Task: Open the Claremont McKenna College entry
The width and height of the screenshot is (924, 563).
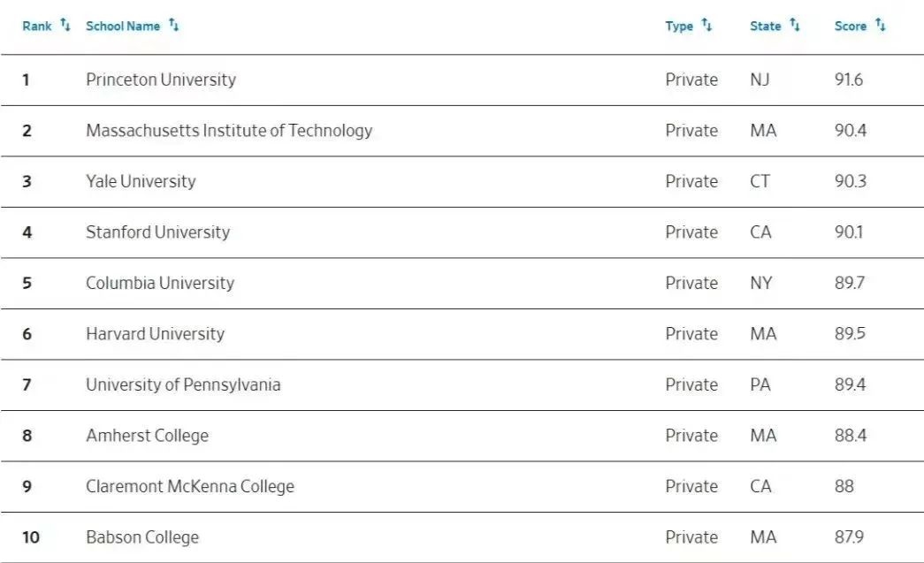Action: pos(190,486)
